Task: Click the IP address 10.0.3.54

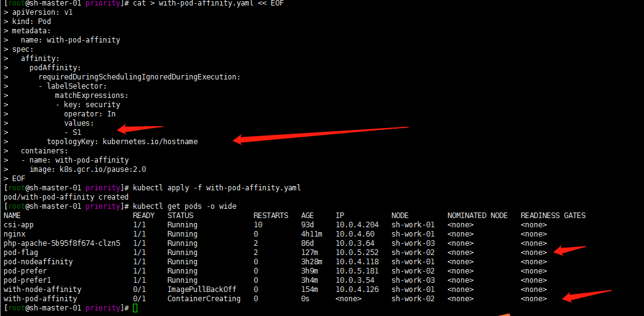Action: (355, 280)
